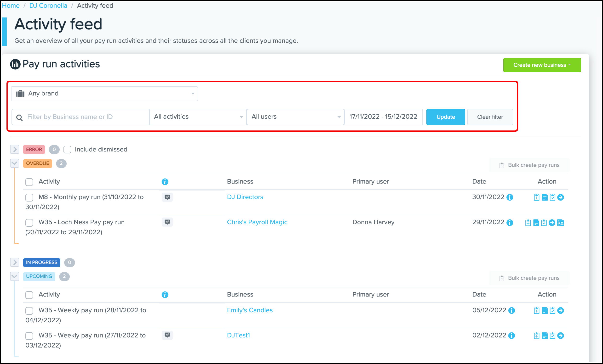Viewport: 603px width, 364px height.
Task: Click Donna Harvey primary user text
Action: pyautogui.click(x=373, y=222)
